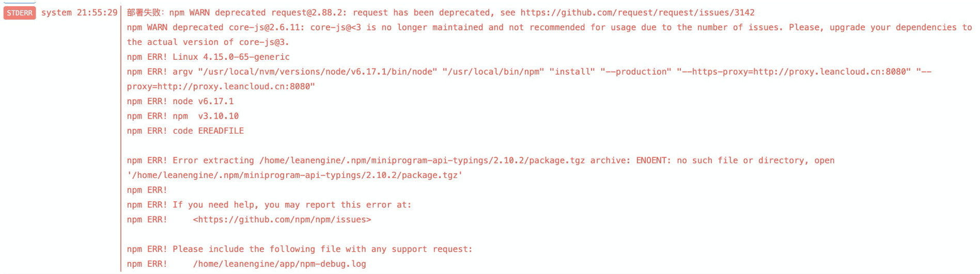Click the https-proxy leancloud URL argument

794,72
